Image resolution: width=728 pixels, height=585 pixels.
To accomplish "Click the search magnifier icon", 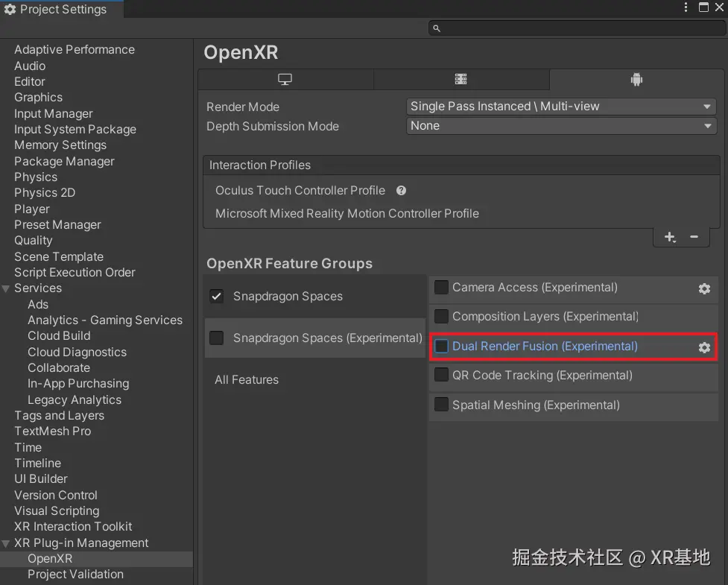I will [437, 28].
